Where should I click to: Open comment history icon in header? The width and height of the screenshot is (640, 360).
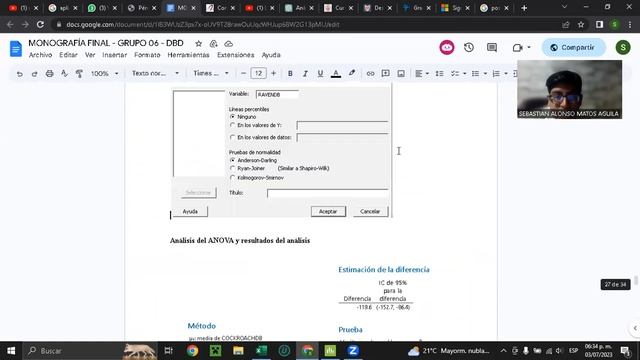pyautogui.click(x=492, y=47)
